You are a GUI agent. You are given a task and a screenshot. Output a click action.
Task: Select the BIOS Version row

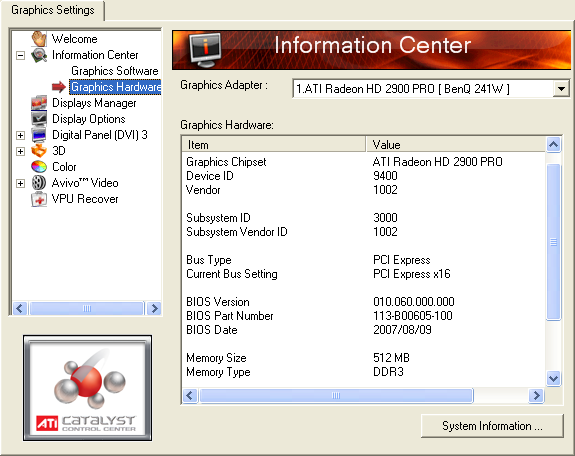click(x=363, y=302)
